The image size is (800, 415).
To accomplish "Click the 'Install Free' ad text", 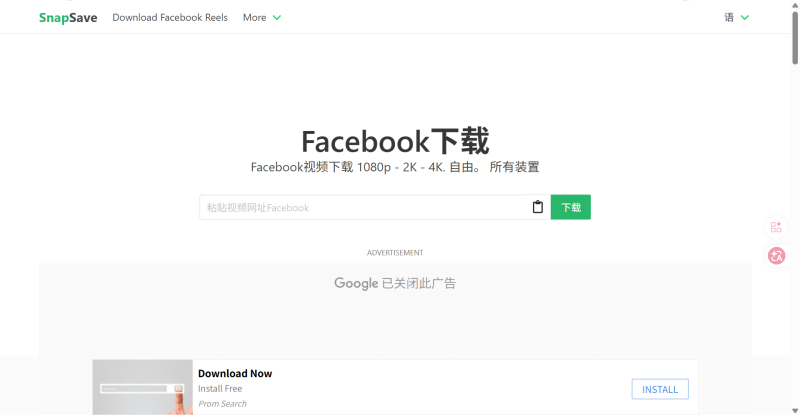I will point(220,388).
